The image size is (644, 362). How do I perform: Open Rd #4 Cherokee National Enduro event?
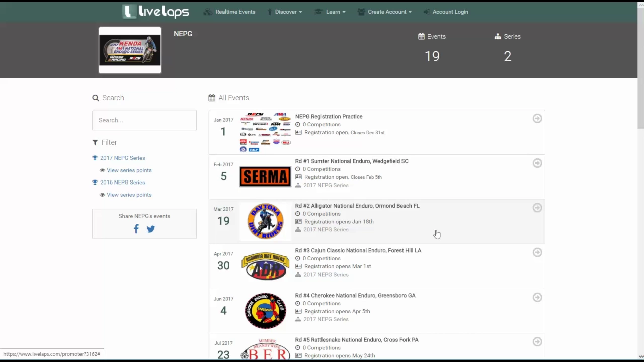tap(355, 296)
